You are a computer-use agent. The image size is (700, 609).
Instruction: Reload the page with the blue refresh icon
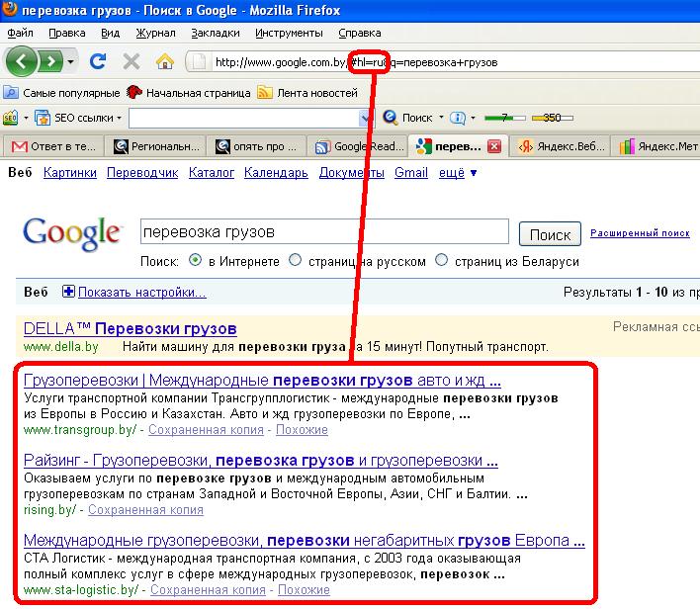98,61
